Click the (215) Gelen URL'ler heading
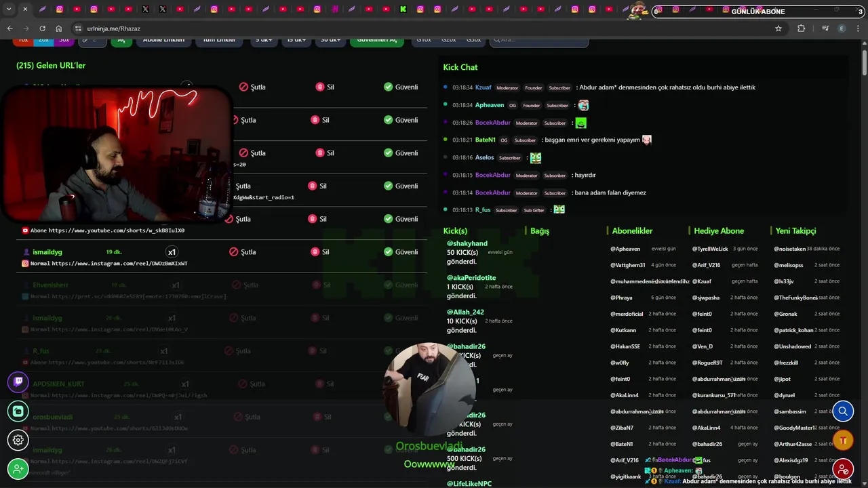This screenshot has width=868, height=488. [x=51, y=66]
